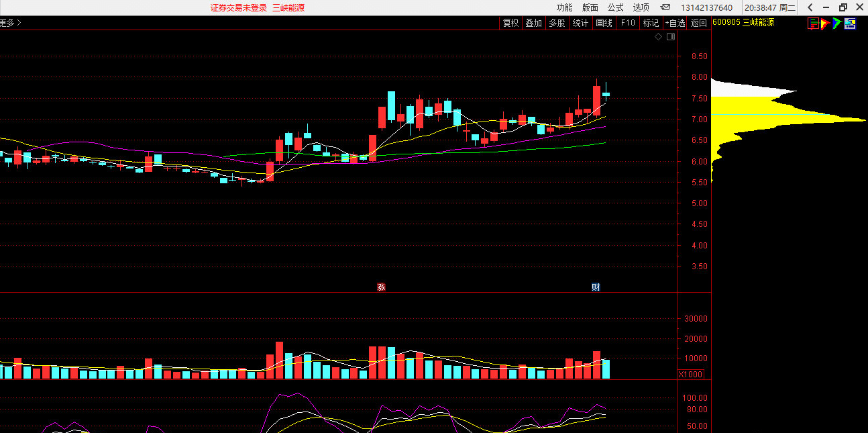The width and height of the screenshot is (868, 433).
Task: Click the diamond icon above the chart
Action: (659, 37)
